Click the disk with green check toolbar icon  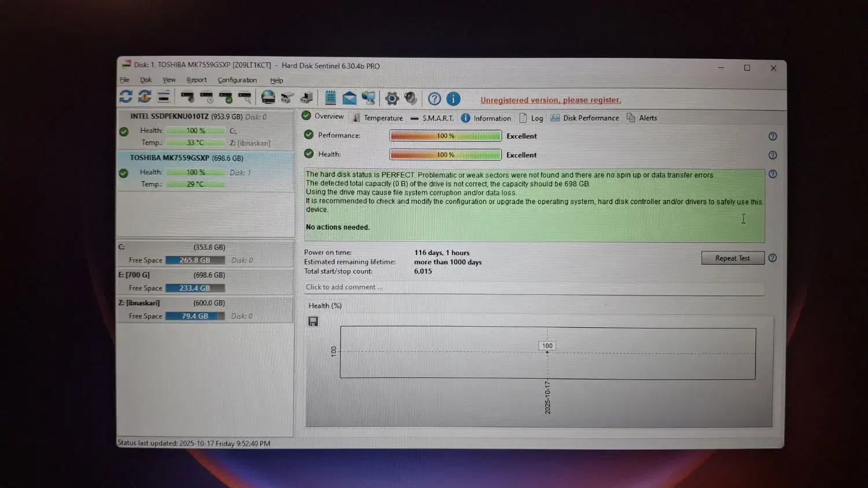[x=226, y=97]
